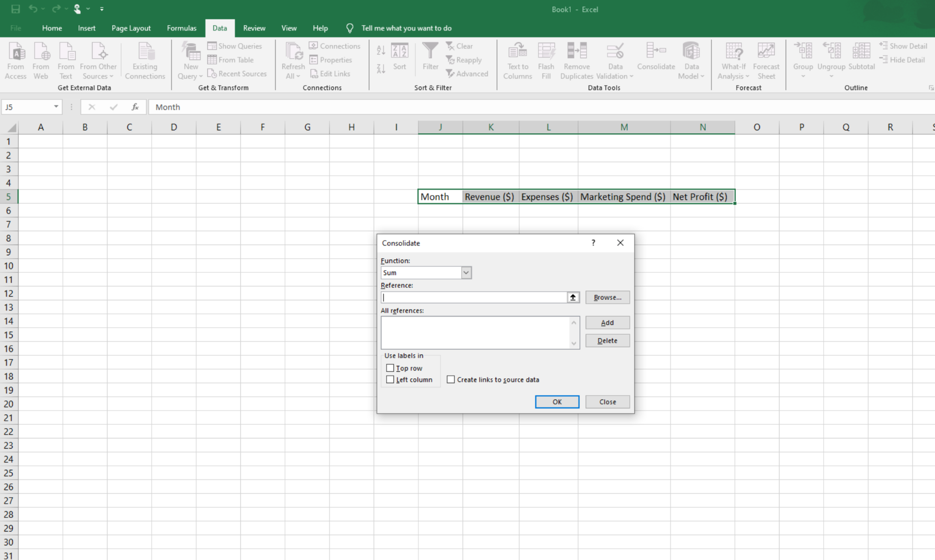
Task: Click From Table in Get & Transform
Action: tap(231, 60)
